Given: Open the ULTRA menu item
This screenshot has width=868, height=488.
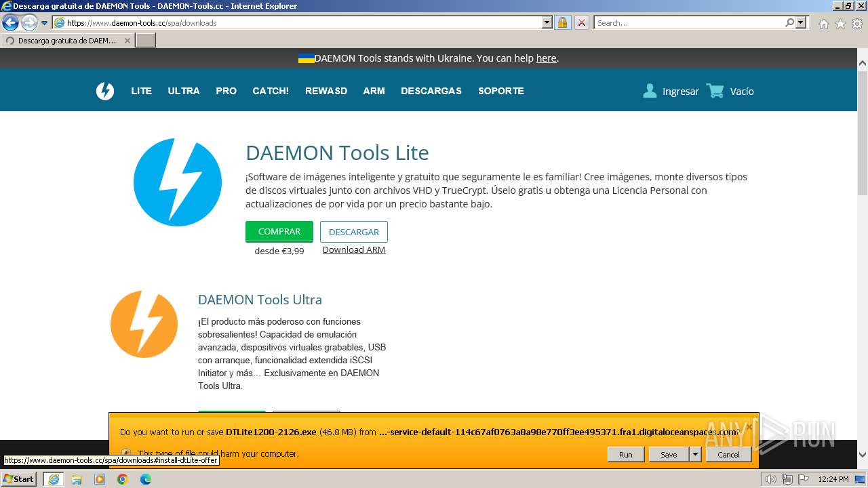Looking at the screenshot, I should [184, 91].
